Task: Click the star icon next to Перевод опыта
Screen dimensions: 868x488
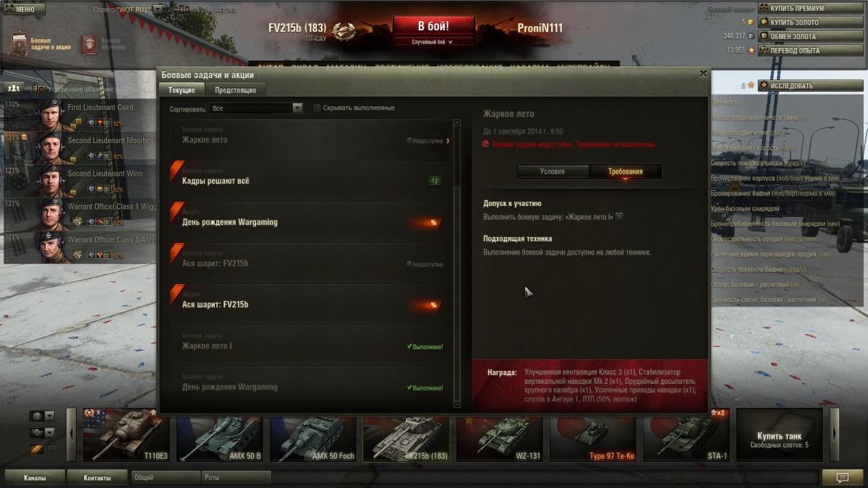Action: coord(752,51)
